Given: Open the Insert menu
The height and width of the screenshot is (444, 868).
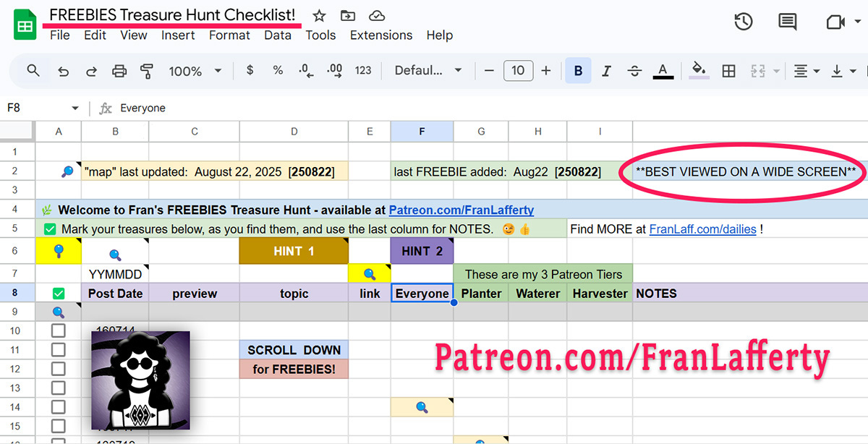Looking at the screenshot, I should coord(178,35).
